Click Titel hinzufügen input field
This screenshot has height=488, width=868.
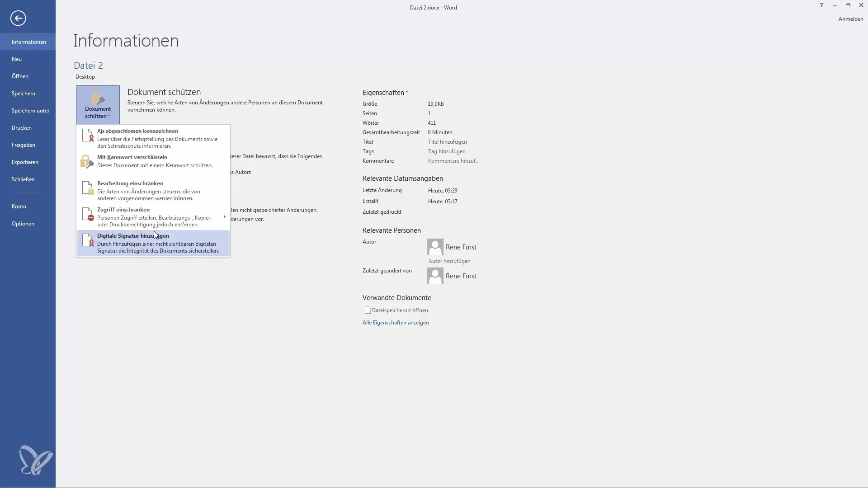pyautogui.click(x=447, y=142)
